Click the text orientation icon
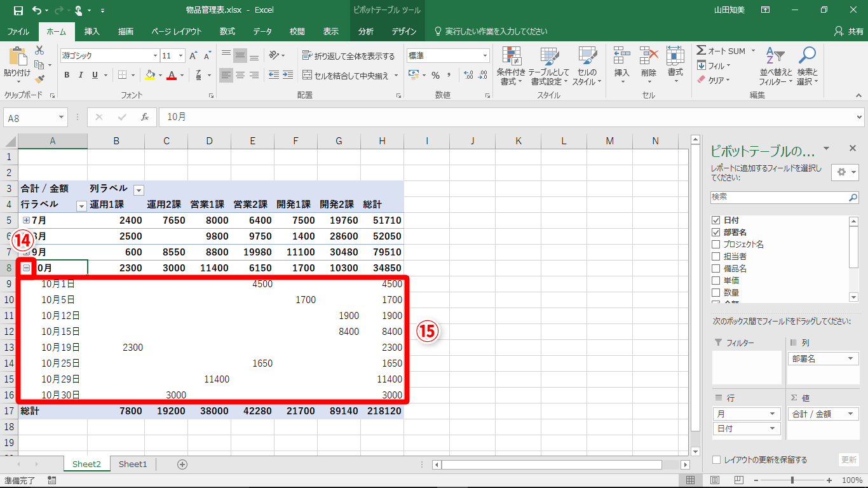This screenshot has width=868, height=488. click(274, 55)
